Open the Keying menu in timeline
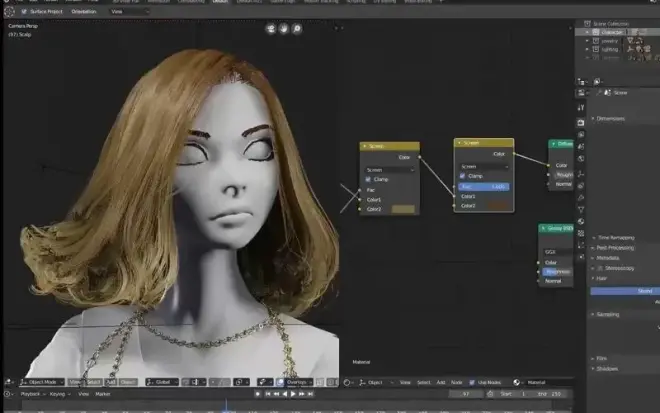Screen dimensions: 660x413 [58, 394]
